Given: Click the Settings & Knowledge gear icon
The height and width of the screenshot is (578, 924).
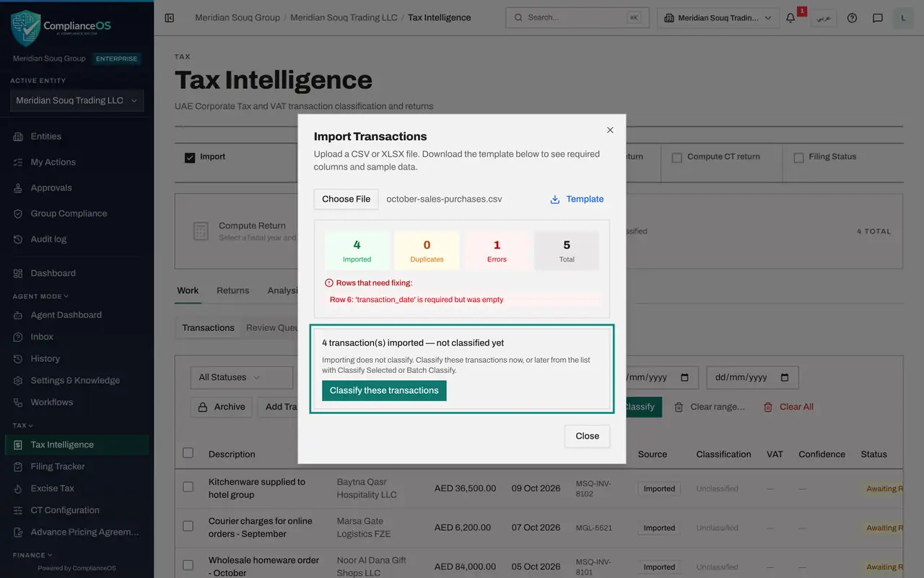Looking at the screenshot, I should click(18, 381).
